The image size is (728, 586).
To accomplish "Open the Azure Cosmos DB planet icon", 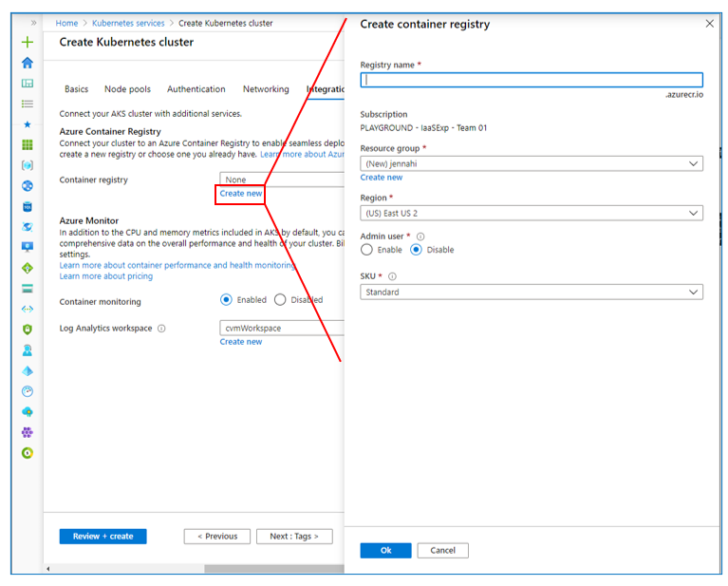I will pyautogui.click(x=28, y=227).
